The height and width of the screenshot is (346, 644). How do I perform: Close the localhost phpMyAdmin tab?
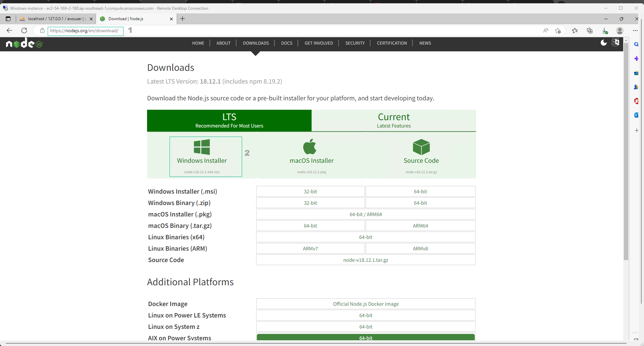tap(91, 19)
